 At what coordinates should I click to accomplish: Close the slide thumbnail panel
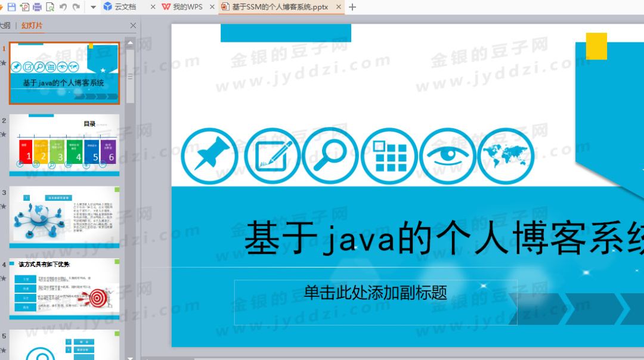(x=133, y=26)
